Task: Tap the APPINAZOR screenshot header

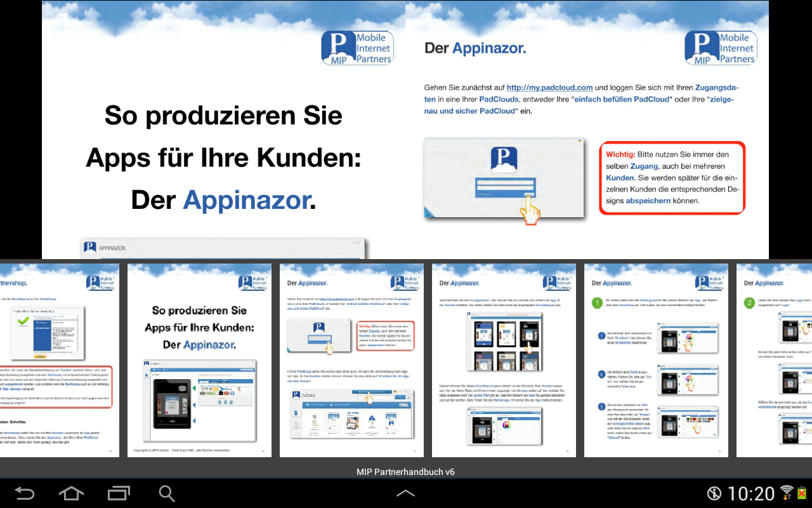Action: 223,248
